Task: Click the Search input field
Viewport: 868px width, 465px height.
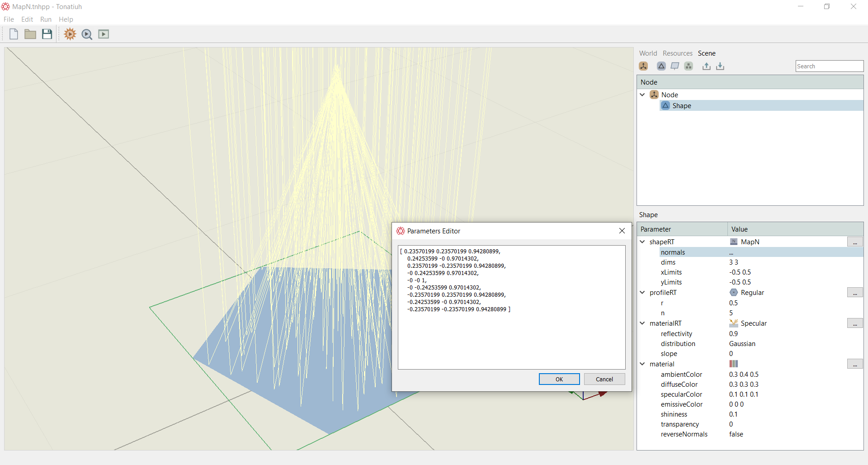Action: tap(830, 66)
